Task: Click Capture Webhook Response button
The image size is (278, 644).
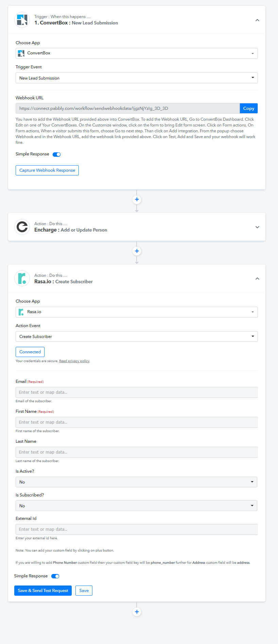Action: click(x=47, y=170)
